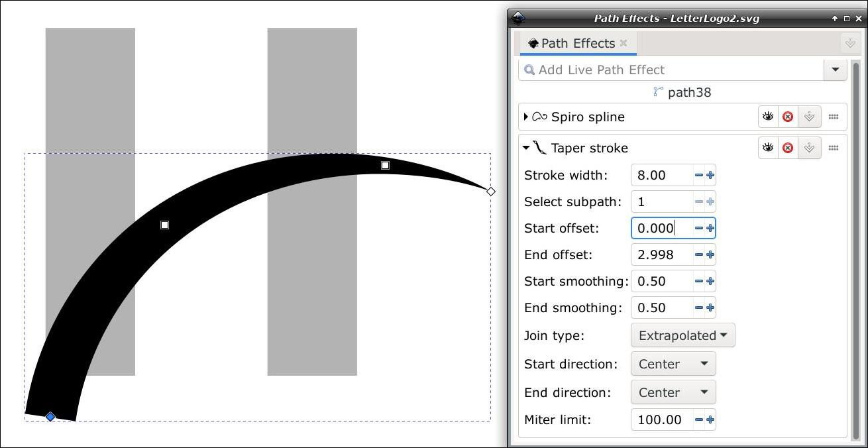Decrease Stroke width value

pyautogui.click(x=698, y=175)
